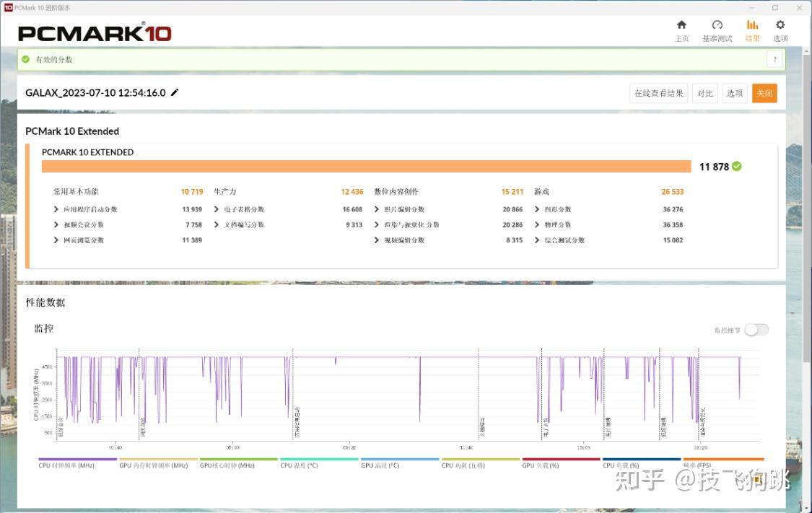Select the CPU 温度 (°C) legend
The image size is (812, 513).
pyautogui.click(x=320, y=463)
